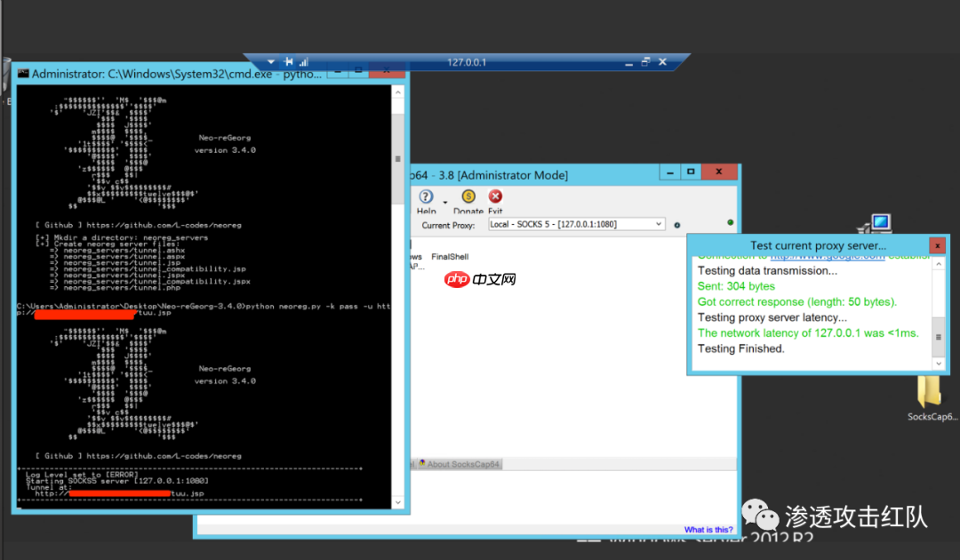Click 'Testing Finished.' line

click(x=740, y=348)
